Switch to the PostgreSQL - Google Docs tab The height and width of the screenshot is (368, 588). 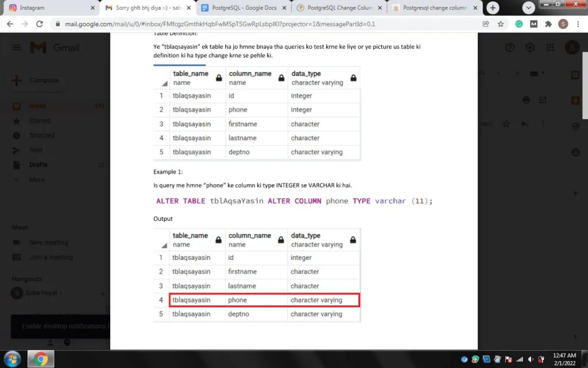pyautogui.click(x=243, y=7)
